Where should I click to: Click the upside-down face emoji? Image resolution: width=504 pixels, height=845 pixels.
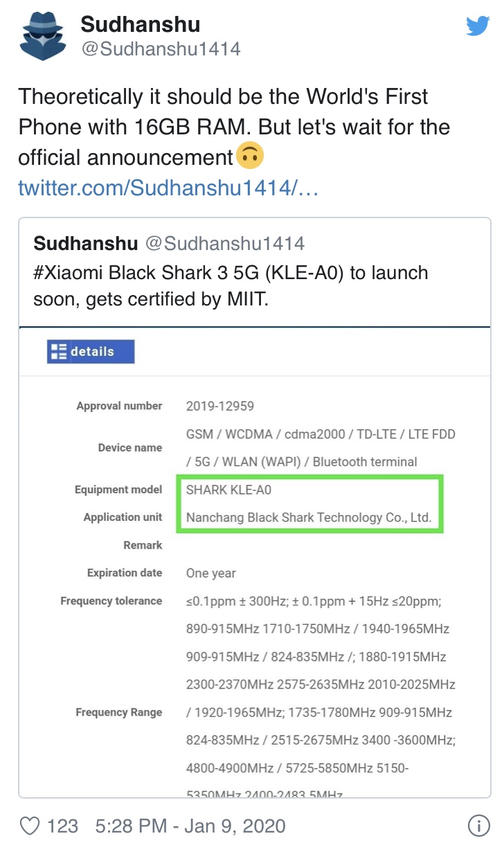point(249,157)
